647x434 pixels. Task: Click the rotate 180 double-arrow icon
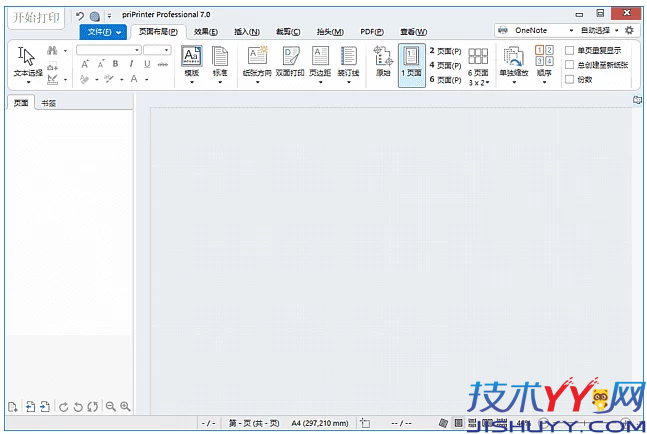click(x=92, y=407)
